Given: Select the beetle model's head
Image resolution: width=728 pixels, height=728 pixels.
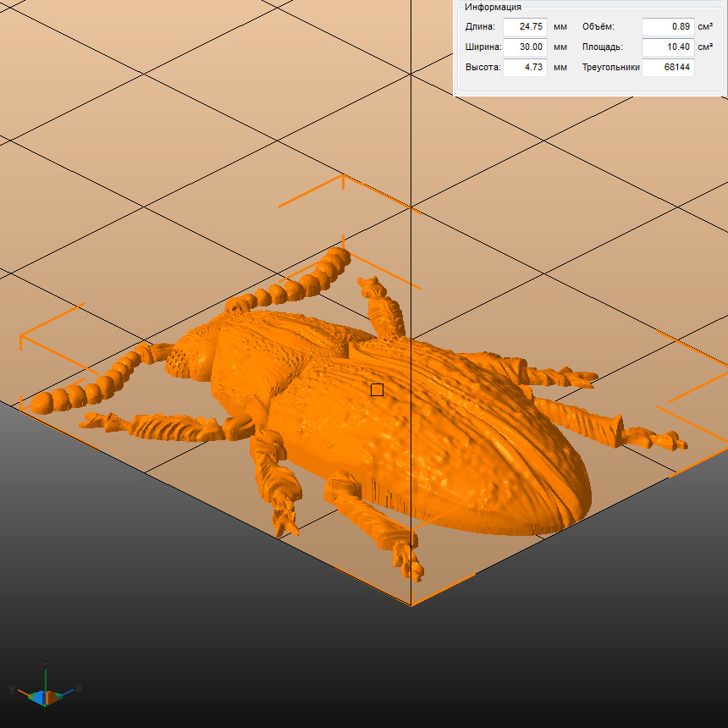Looking at the screenshot, I should [x=196, y=354].
